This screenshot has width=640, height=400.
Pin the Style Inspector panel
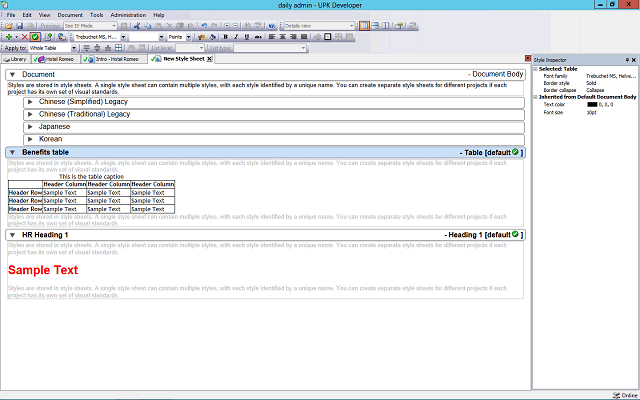(625, 60)
